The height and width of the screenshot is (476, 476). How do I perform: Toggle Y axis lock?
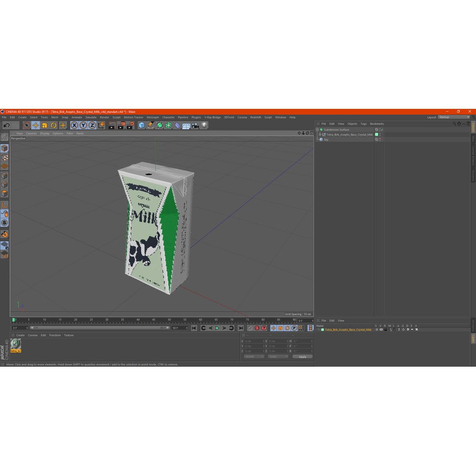pyautogui.click(x=83, y=125)
